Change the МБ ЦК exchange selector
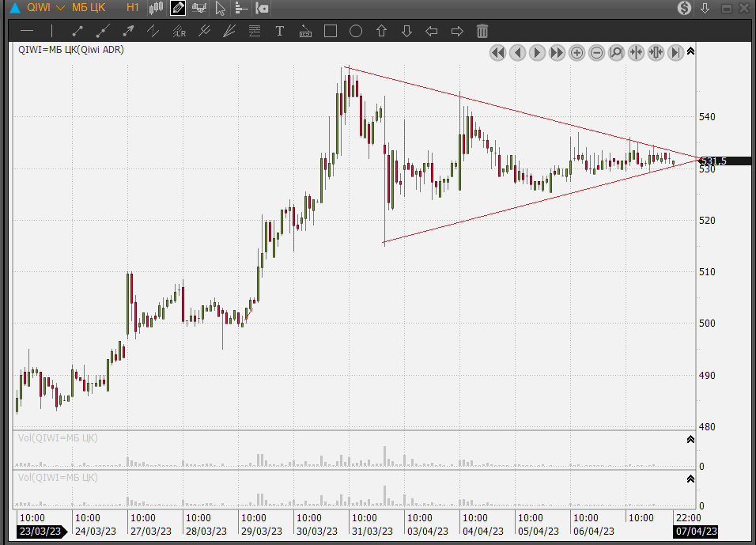Screen dimensions: 756x545 [x=89, y=8]
